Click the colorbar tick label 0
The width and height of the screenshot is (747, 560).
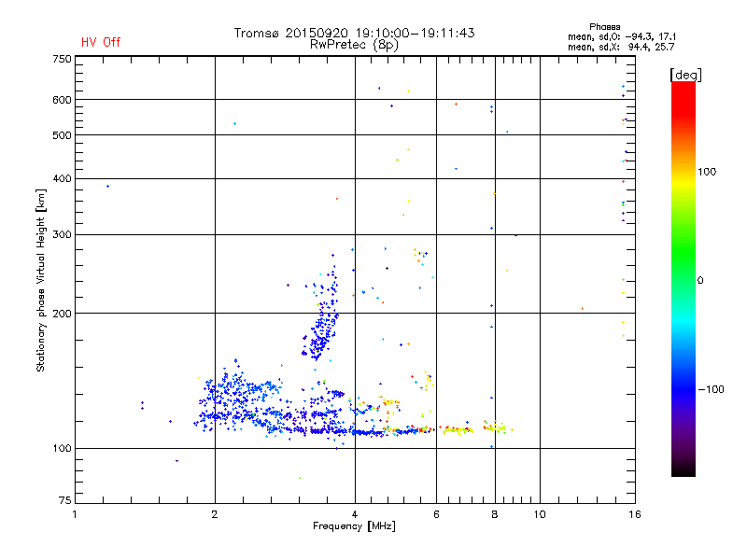pyautogui.click(x=700, y=280)
